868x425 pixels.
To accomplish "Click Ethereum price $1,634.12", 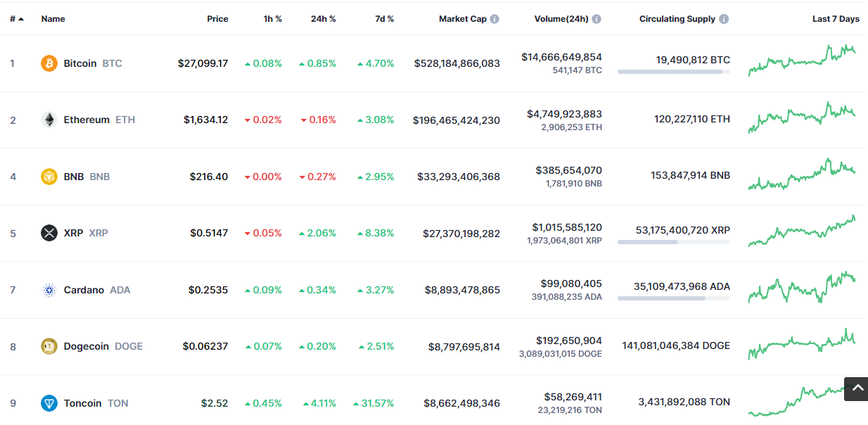I will (206, 120).
